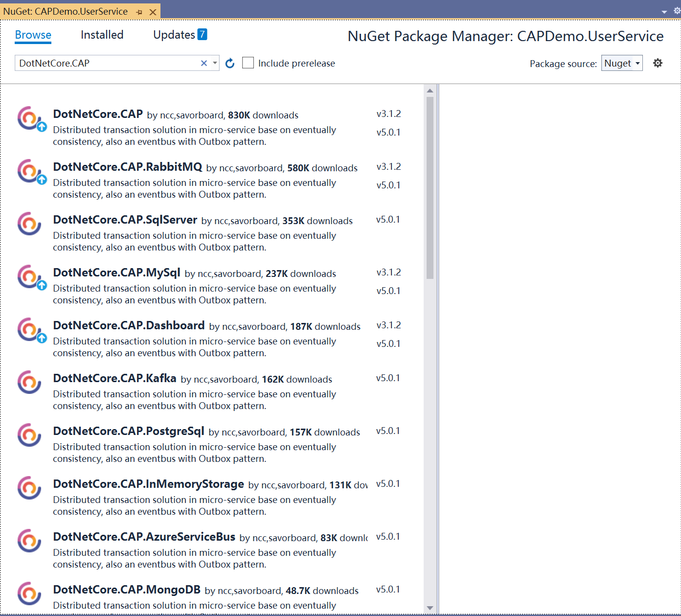This screenshot has width=681, height=616.
Task: Click the scrollbar down arrow
Action: coord(430,608)
